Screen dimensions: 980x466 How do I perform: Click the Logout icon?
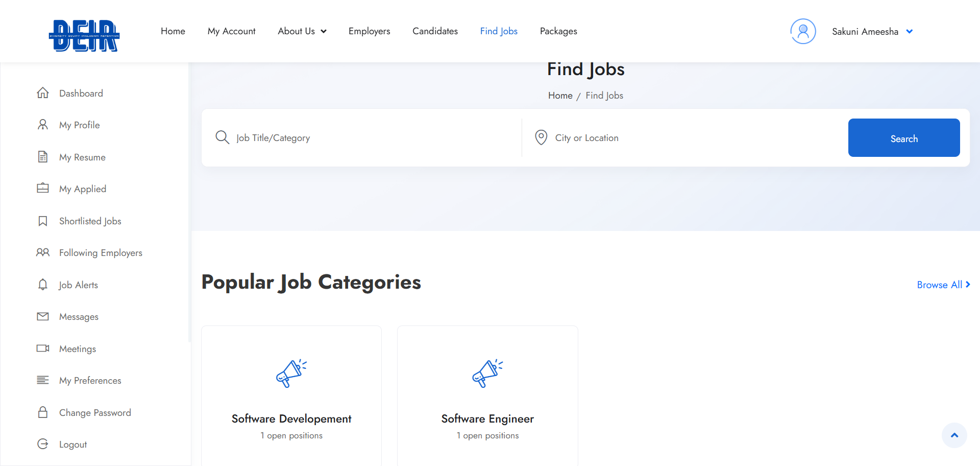point(43,444)
